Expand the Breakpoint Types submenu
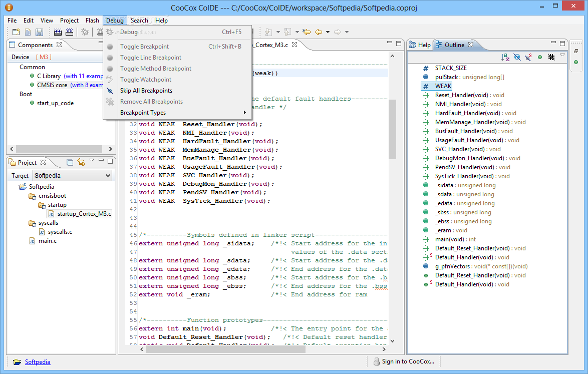This screenshot has height=374, width=588. tap(177, 113)
